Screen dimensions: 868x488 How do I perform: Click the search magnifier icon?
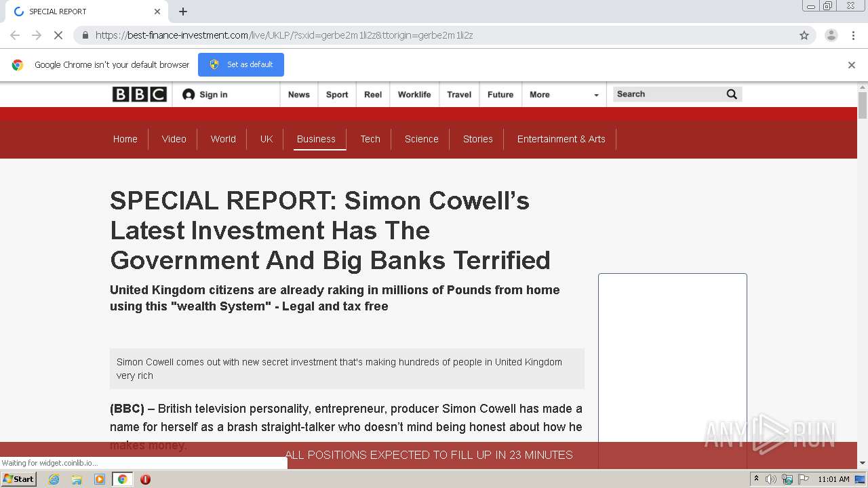click(732, 94)
